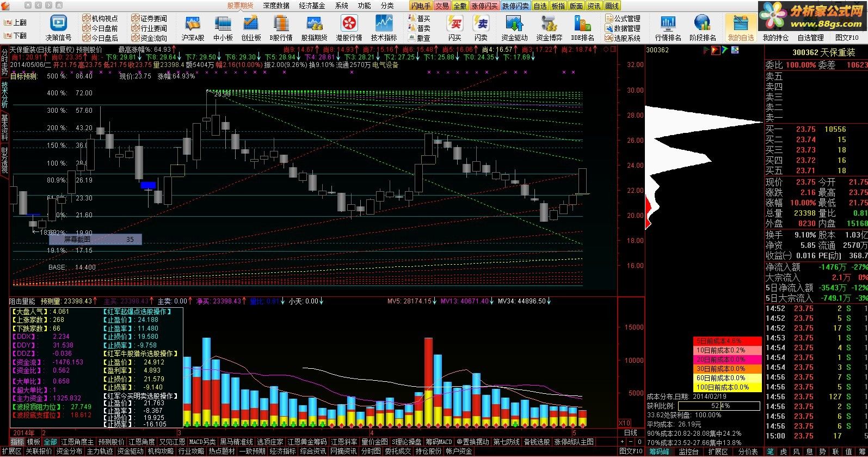Select 筹码峰 chip-peak tab
Screen dimensions: 868x457
coord(658,452)
